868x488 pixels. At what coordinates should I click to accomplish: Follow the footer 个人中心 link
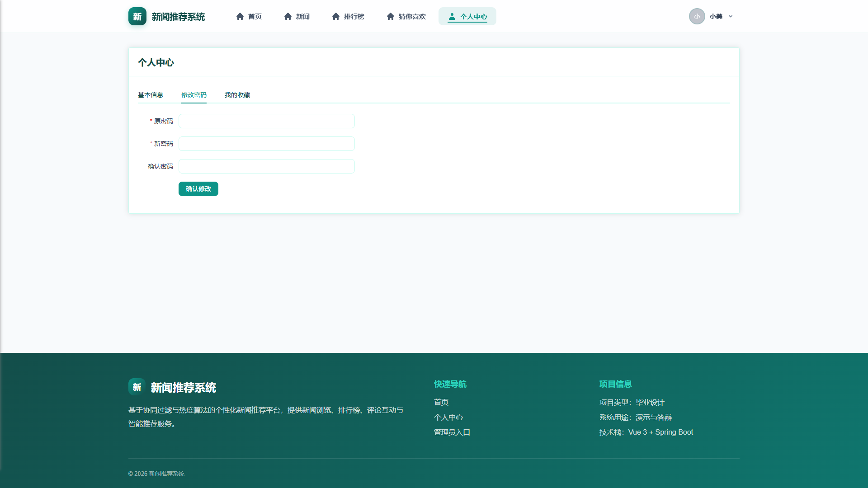click(448, 417)
